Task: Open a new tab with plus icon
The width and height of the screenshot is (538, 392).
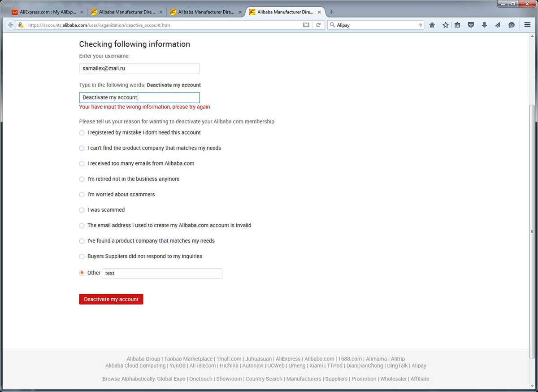Action: [332, 12]
